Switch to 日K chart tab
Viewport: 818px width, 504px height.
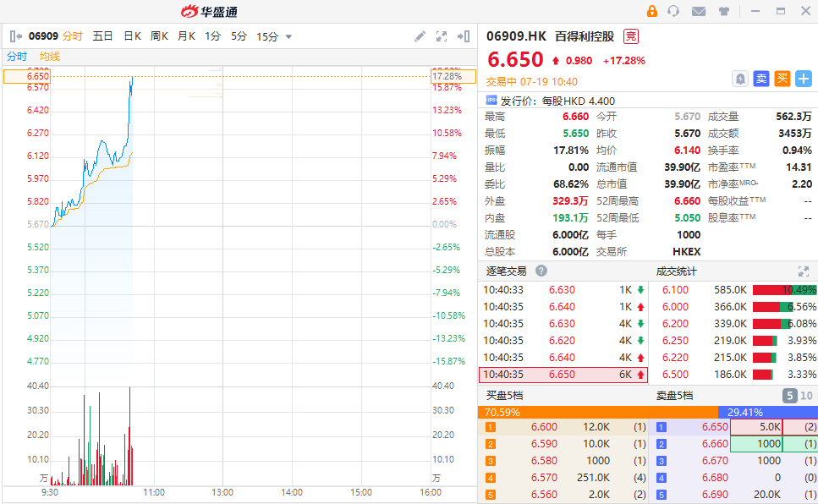pos(132,36)
